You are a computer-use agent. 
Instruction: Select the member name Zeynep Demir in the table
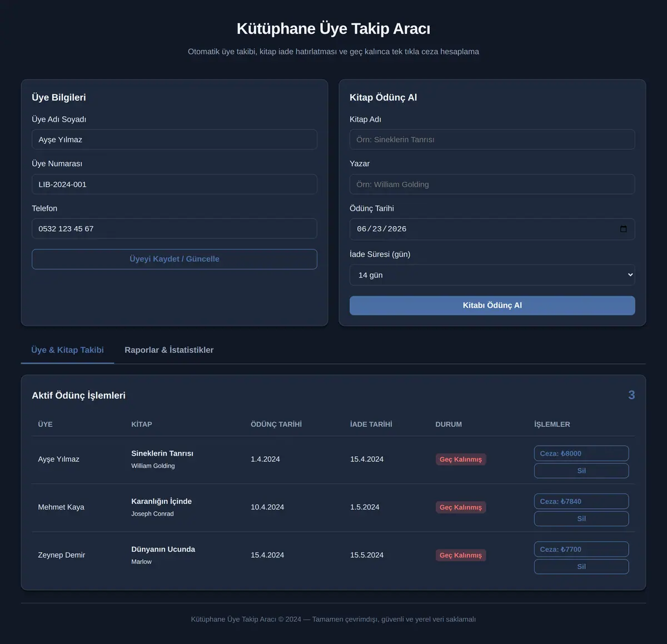coord(61,555)
